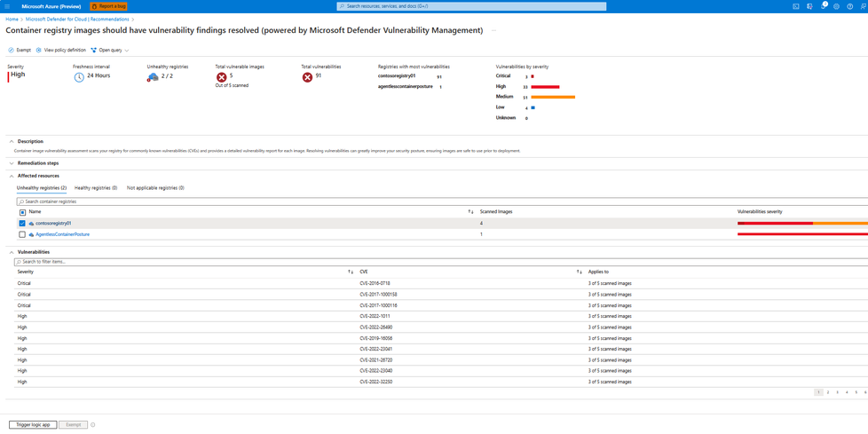Open the feedback icon in top bar
868x434 pixels.
[863, 6]
